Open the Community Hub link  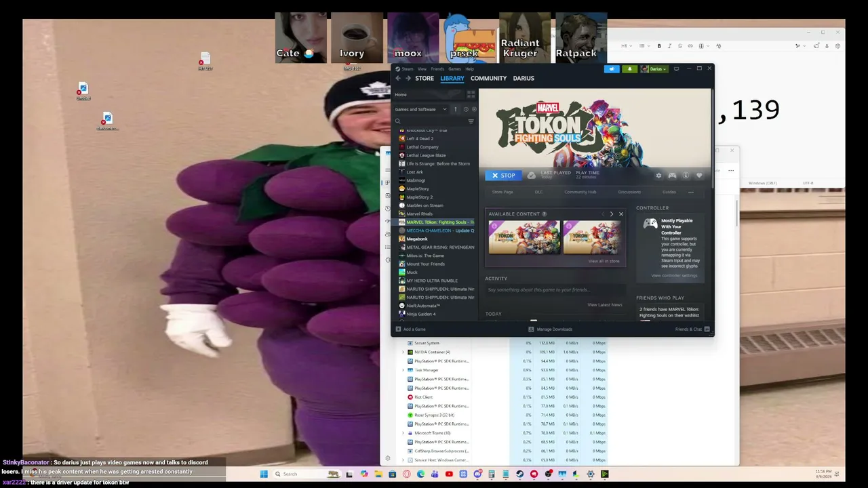(580, 192)
